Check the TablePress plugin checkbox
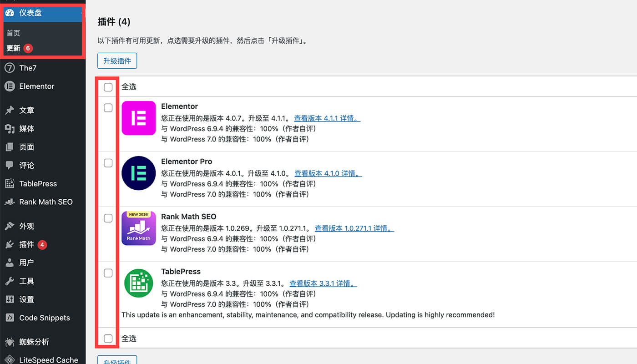The image size is (637, 364). tap(108, 273)
